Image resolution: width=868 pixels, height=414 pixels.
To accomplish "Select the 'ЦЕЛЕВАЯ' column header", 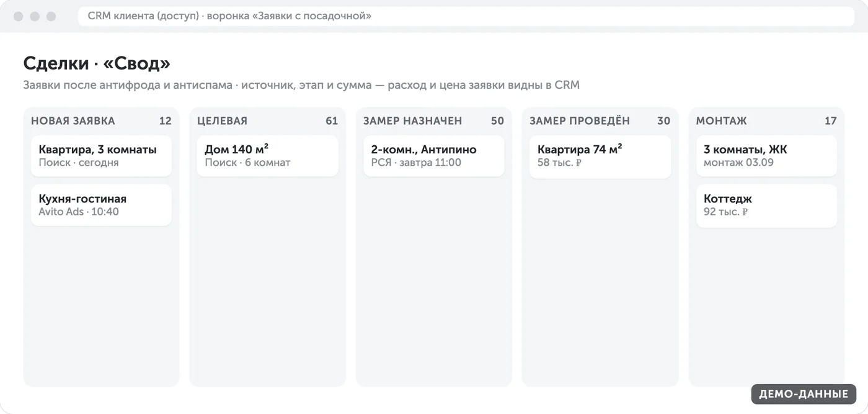I will 222,121.
